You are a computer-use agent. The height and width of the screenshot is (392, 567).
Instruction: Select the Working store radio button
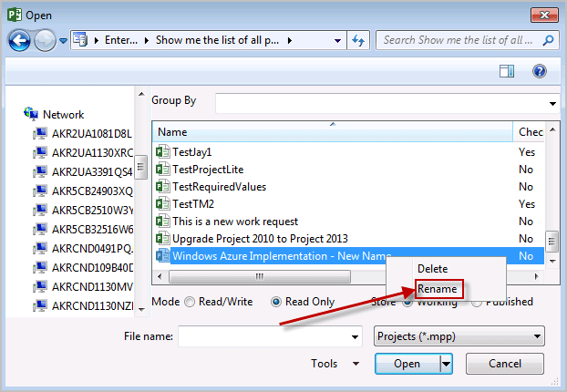(407, 303)
